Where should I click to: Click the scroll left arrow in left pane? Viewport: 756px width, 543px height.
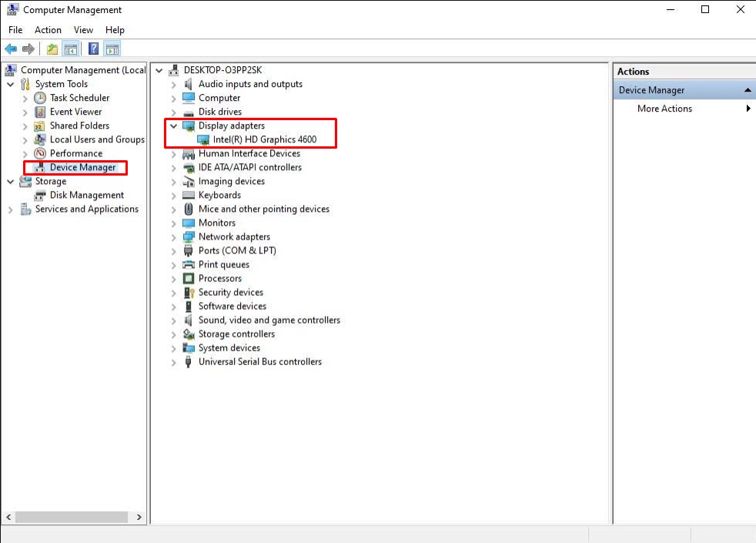click(x=8, y=517)
